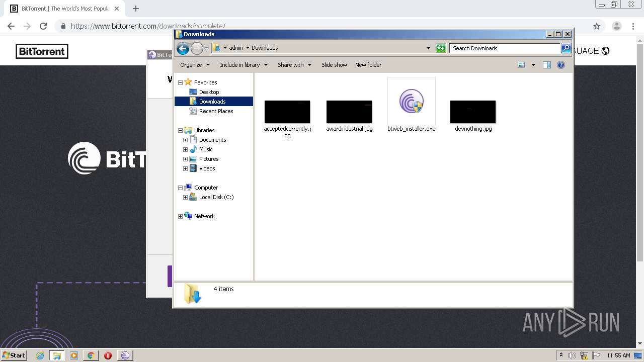Viewport: 644px width, 362px height.
Task: Select the Pictures library
Action: click(x=209, y=159)
